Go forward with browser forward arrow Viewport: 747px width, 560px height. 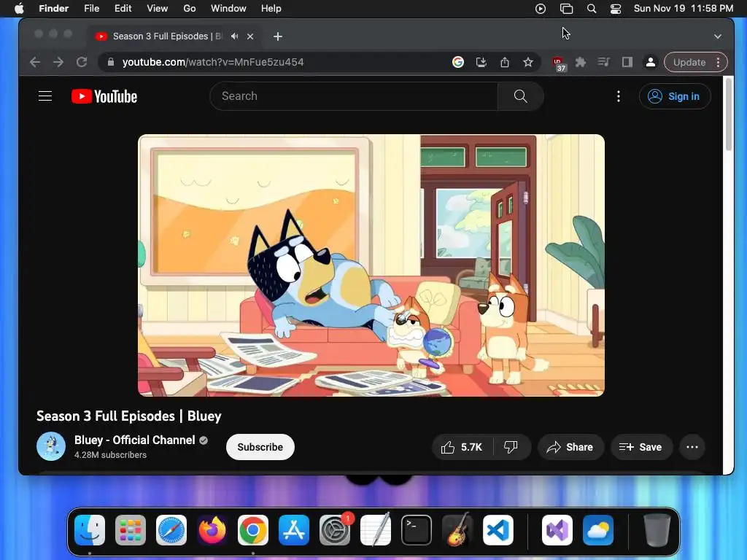(58, 62)
